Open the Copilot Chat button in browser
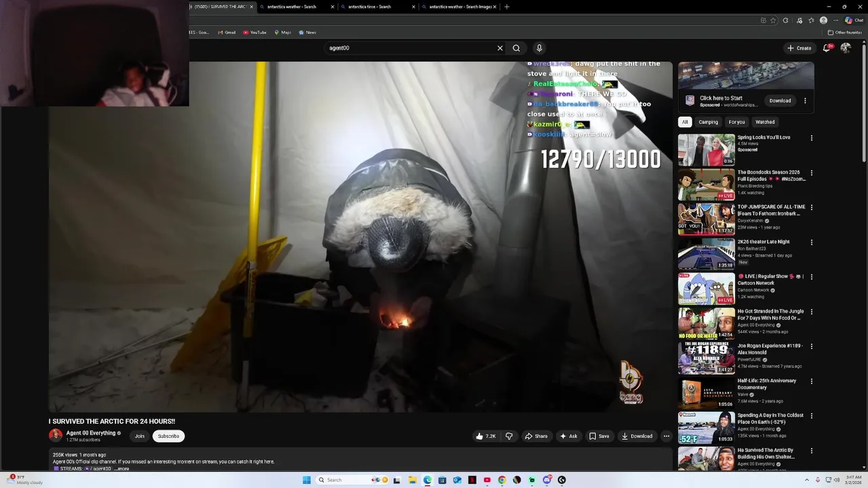 [x=854, y=20]
